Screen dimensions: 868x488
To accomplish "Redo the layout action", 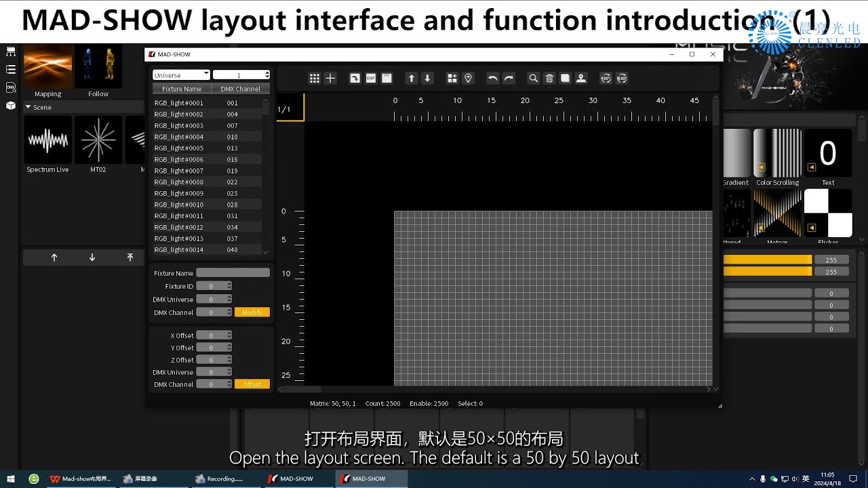I will tap(509, 79).
